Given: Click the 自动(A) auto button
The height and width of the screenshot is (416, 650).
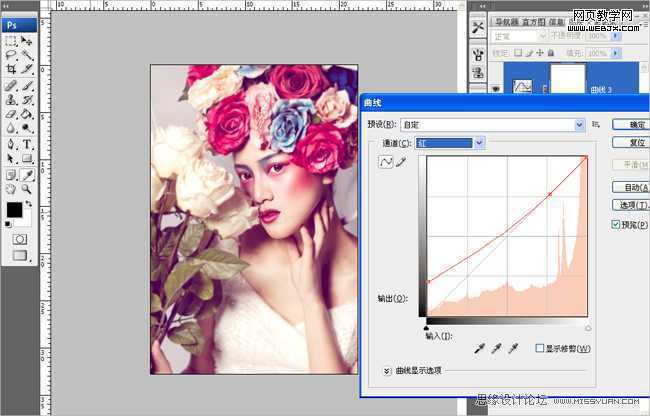Looking at the screenshot, I should click(631, 187).
